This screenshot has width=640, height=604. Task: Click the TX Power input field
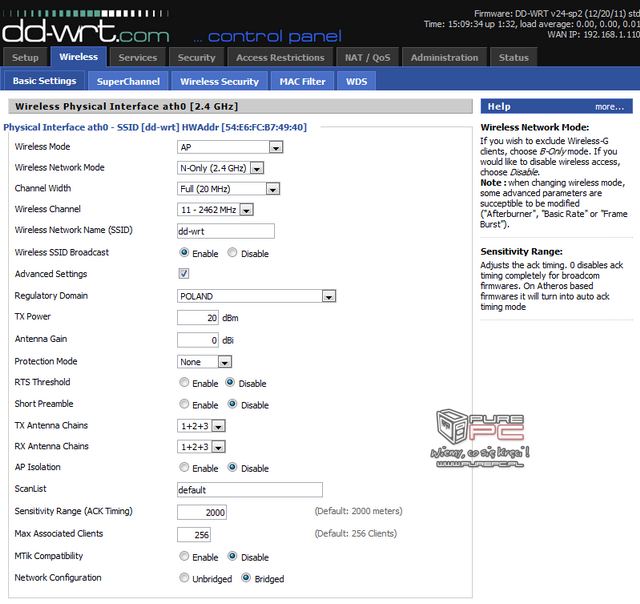click(x=198, y=318)
